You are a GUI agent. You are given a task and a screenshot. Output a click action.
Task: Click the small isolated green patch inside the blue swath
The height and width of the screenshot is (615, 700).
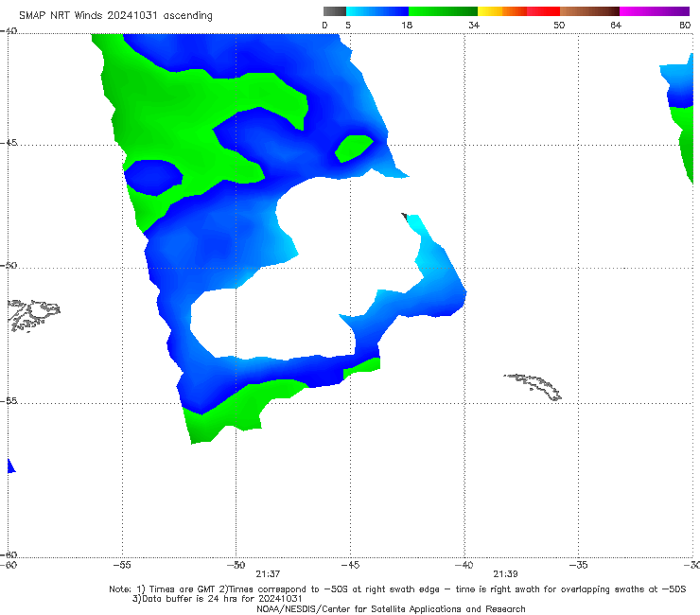pyautogui.click(x=354, y=148)
